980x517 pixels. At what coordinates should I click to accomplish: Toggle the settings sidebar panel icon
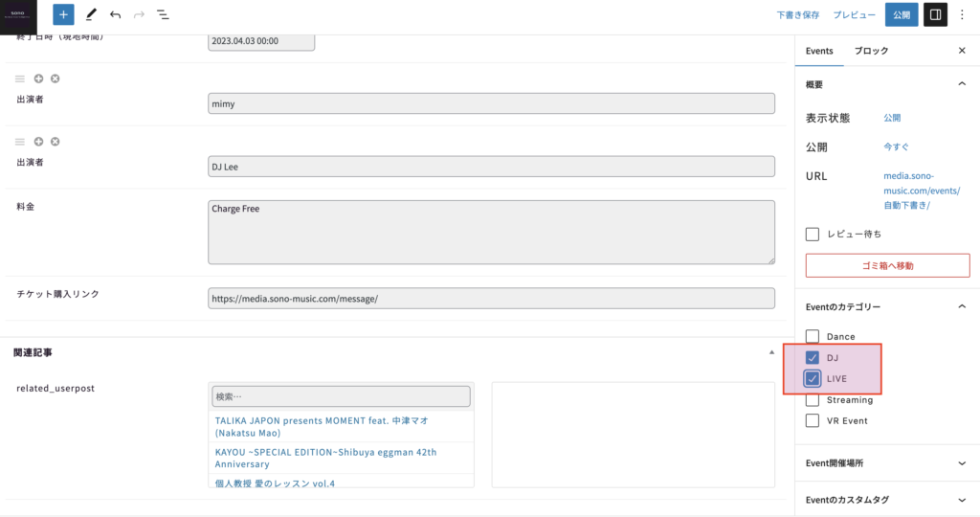coord(935,14)
